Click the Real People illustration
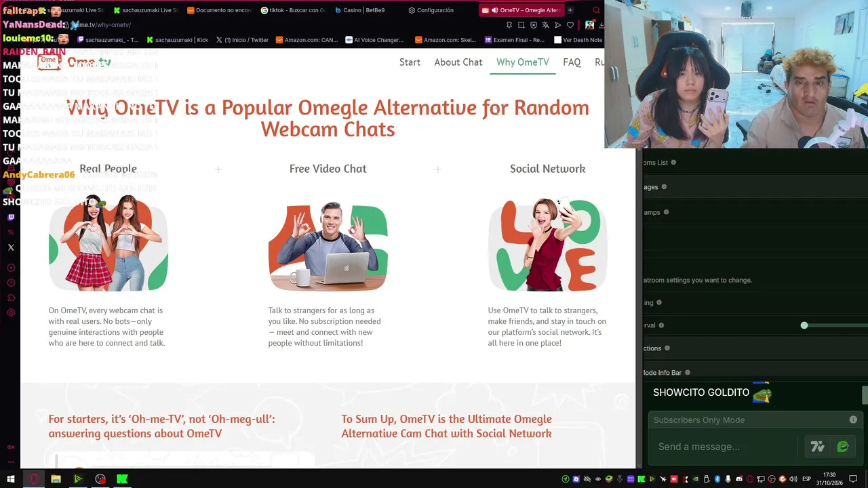Image resolution: width=868 pixels, height=488 pixels. click(x=108, y=243)
